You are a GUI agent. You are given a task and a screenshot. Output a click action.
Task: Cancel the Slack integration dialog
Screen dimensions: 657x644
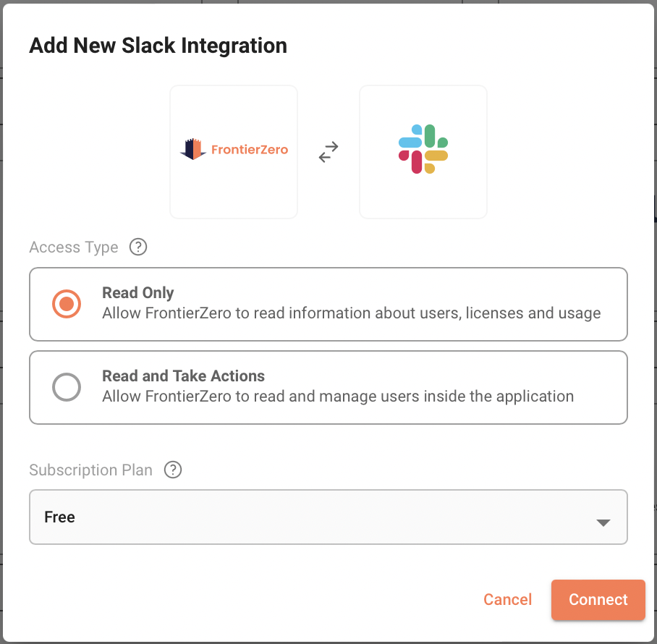click(x=507, y=599)
